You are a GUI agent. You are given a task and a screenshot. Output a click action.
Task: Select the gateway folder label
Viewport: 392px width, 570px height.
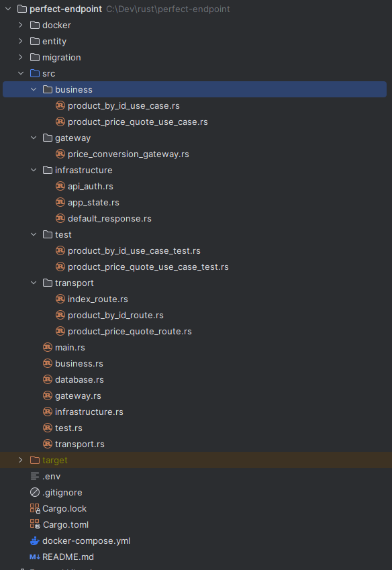click(x=73, y=138)
